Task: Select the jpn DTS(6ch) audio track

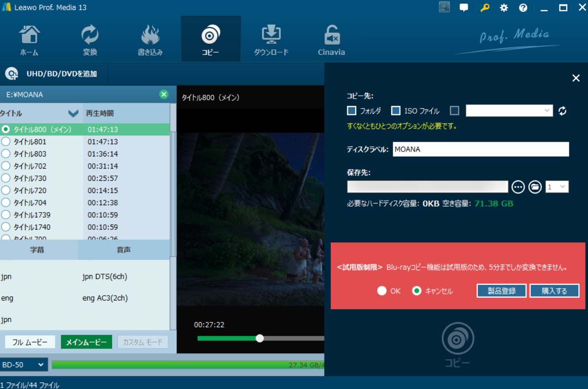Action: pyautogui.click(x=105, y=277)
